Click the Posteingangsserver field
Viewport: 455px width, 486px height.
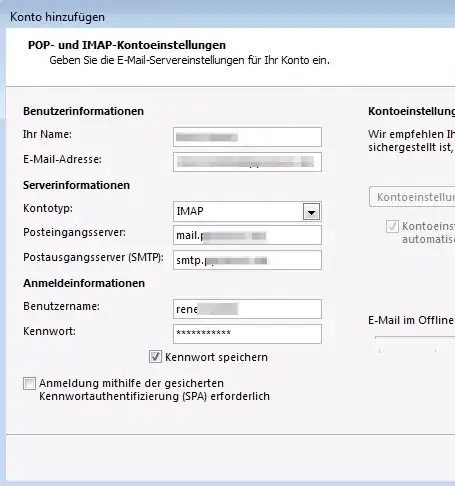(x=247, y=235)
